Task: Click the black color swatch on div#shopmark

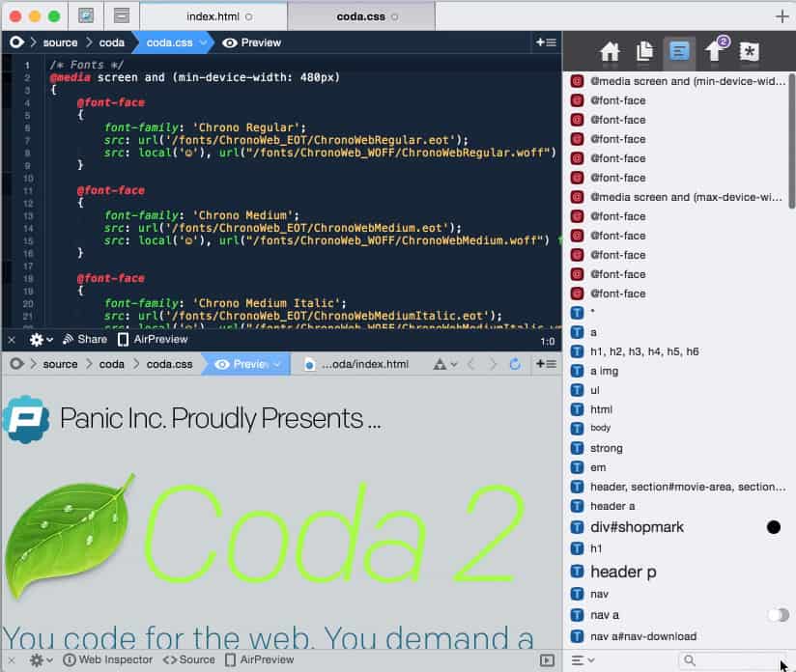Action: pos(773,527)
